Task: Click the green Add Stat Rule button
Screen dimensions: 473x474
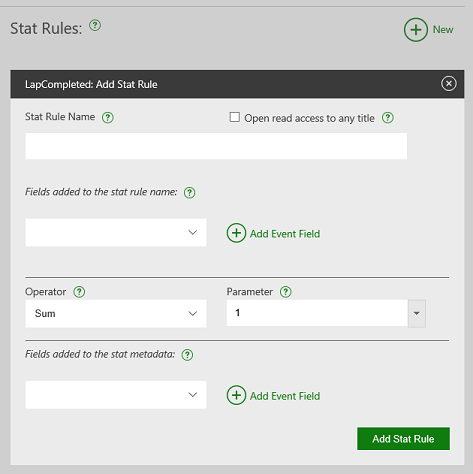Action: tap(403, 439)
